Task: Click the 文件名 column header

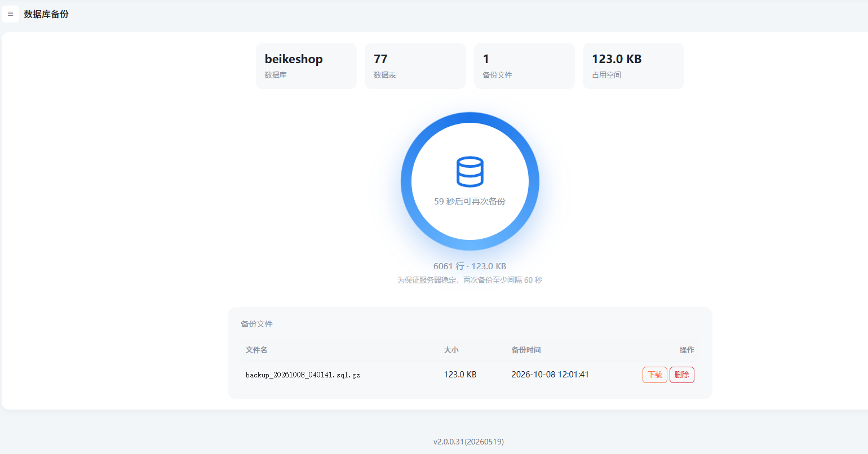Action: (256, 350)
